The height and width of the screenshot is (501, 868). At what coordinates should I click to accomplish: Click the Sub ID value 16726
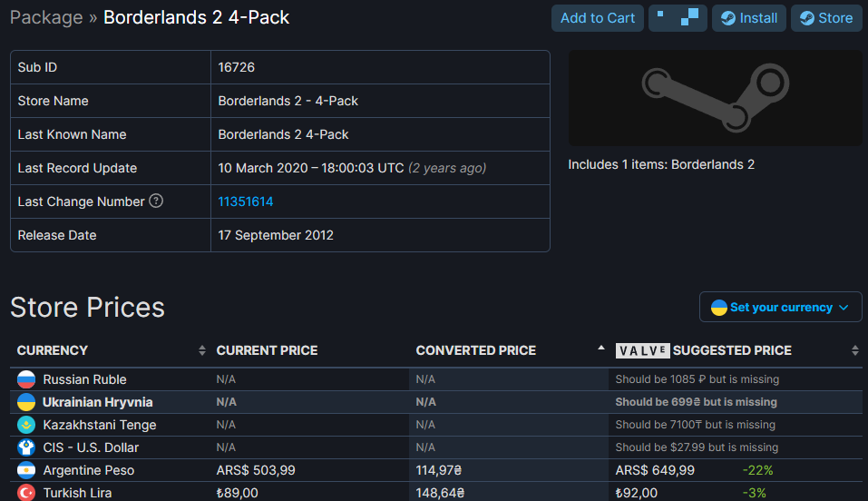click(x=237, y=67)
